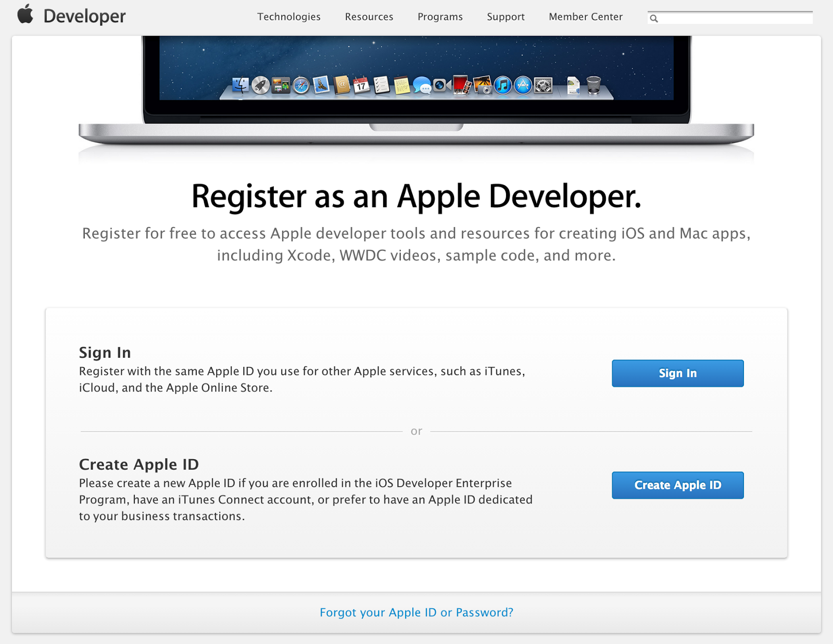The height and width of the screenshot is (644, 833).
Task: Go to Member Center
Action: coord(586,17)
